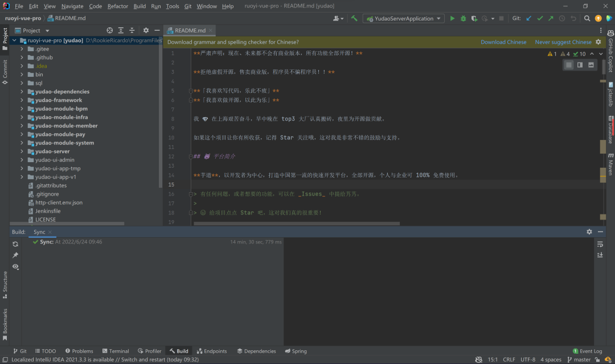Click Never suggest Chinese link

point(563,42)
